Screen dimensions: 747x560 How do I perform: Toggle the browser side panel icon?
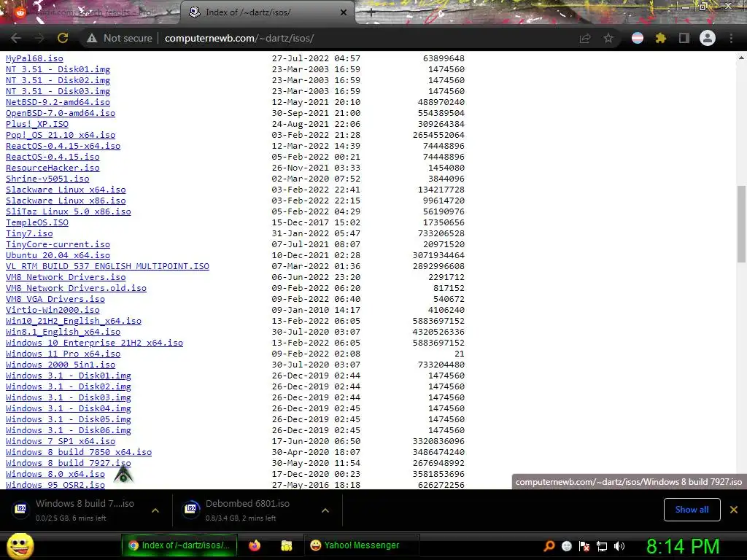(x=684, y=38)
